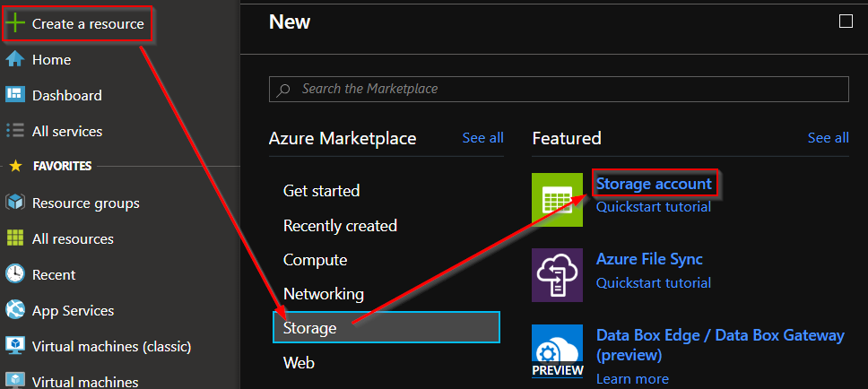Click the Recent clock icon
868x389 pixels.
[15, 274]
